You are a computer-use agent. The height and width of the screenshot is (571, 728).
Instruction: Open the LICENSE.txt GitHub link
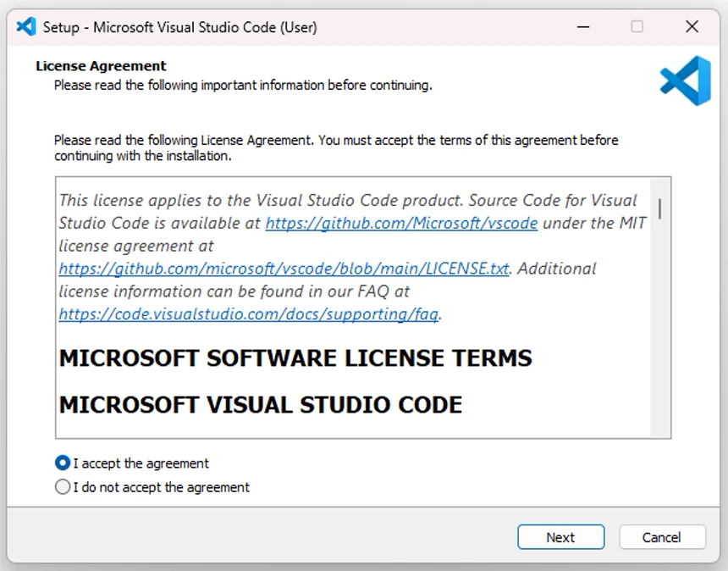pos(284,269)
